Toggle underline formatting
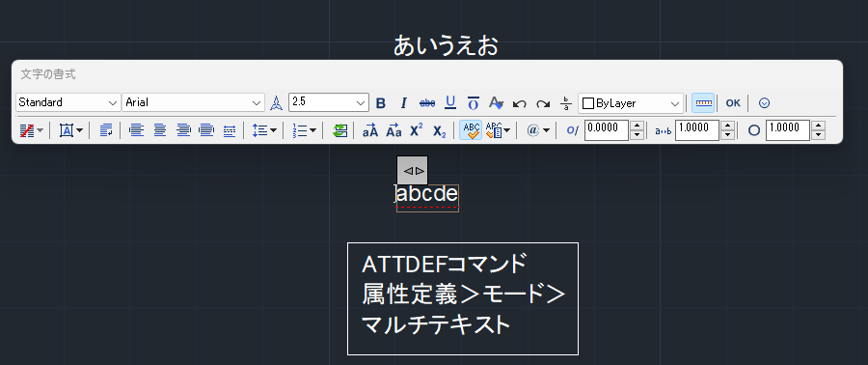The height and width of the screenshot is (365, 868). (450, 103)
